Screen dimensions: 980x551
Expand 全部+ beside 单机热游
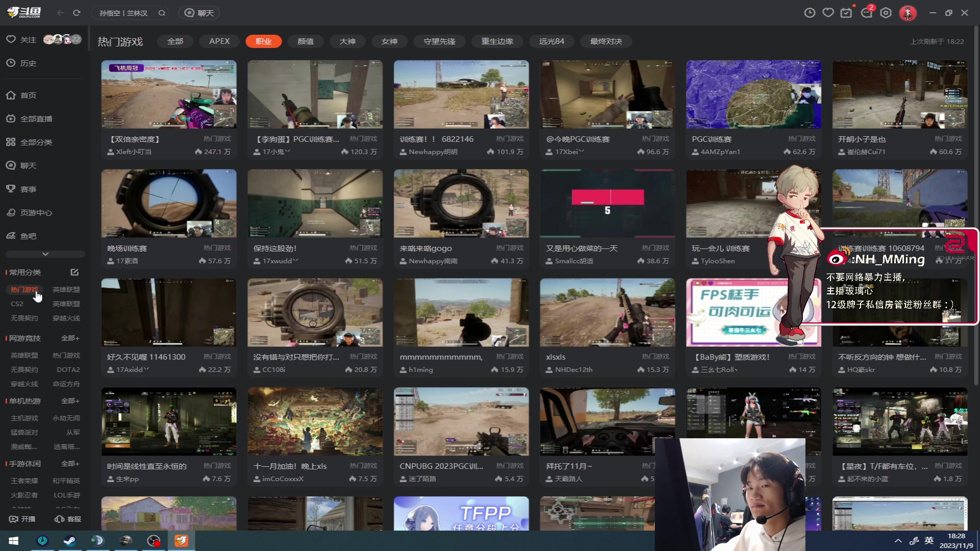70,401
